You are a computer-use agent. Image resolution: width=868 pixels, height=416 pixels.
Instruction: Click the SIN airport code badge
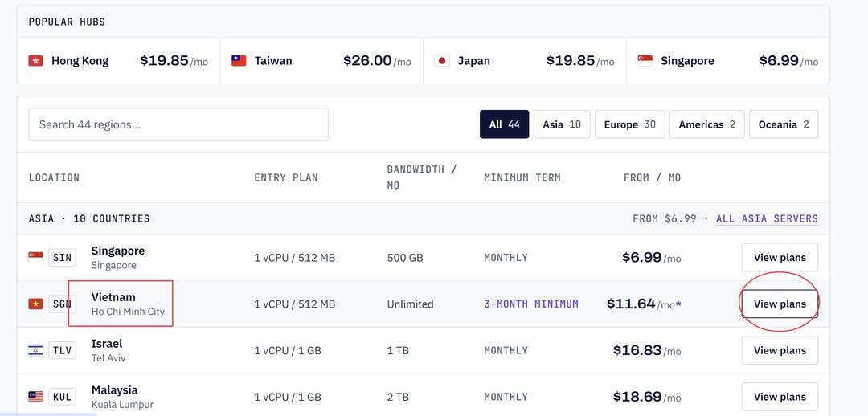(62, 257)
